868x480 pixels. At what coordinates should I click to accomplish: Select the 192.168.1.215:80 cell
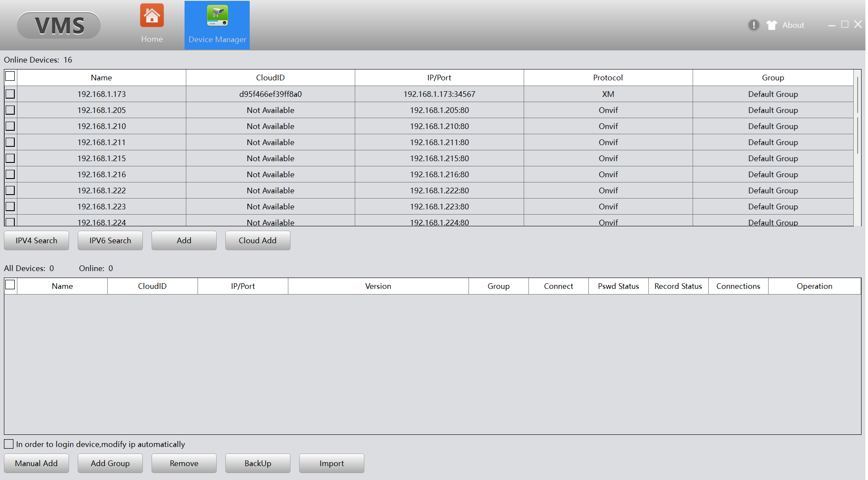[x=439, y=158]
